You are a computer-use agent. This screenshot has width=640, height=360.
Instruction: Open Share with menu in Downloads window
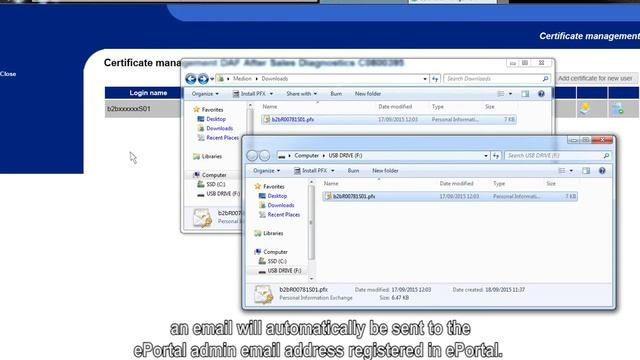(301, 94)
